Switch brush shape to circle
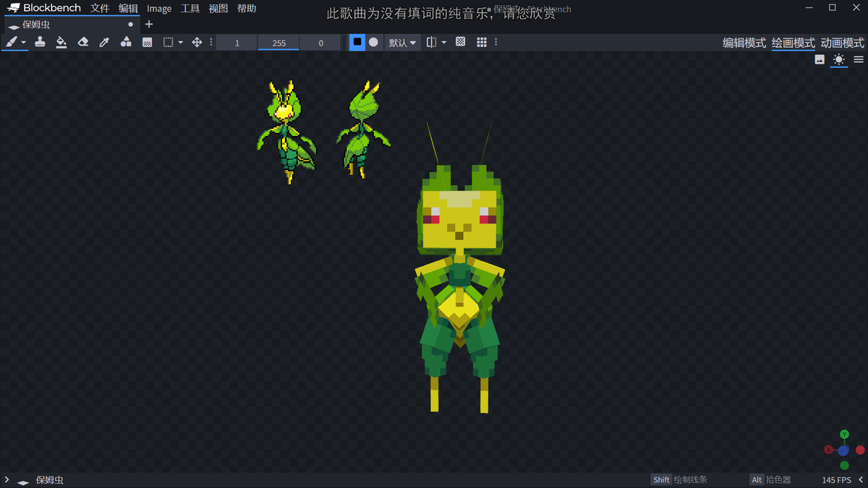 click(x=373, y=42)
